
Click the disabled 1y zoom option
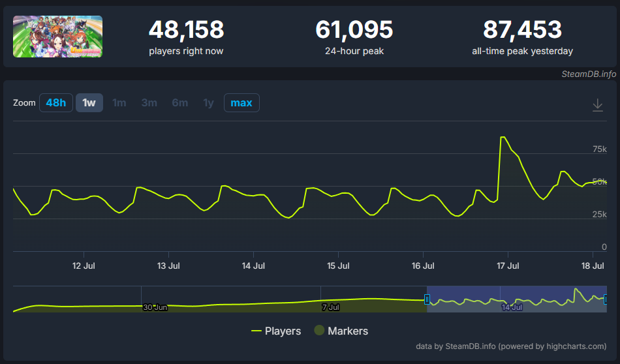click(208, 103)
